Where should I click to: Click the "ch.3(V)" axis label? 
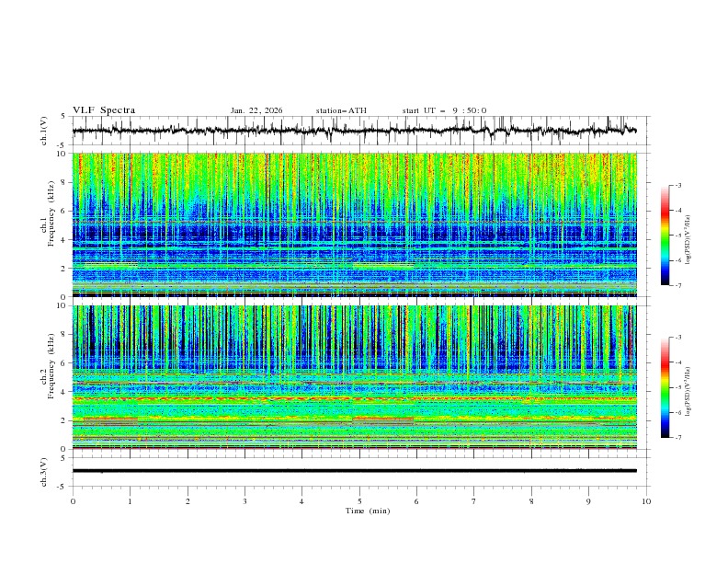(44, 472)
